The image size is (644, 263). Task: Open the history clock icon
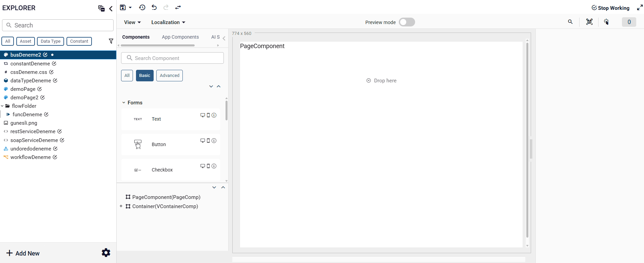tap(142, 7)
